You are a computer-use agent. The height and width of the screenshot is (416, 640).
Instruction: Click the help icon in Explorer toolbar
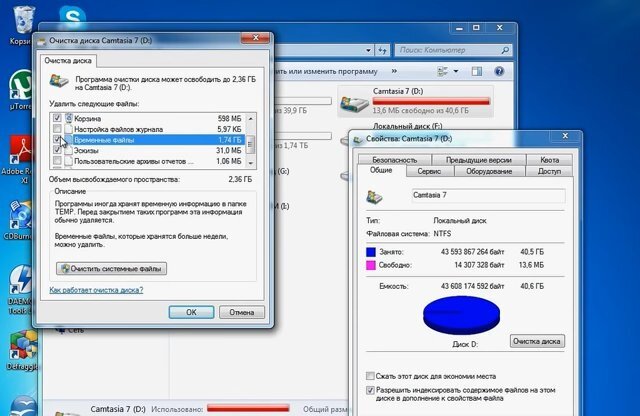coord(499,71)
